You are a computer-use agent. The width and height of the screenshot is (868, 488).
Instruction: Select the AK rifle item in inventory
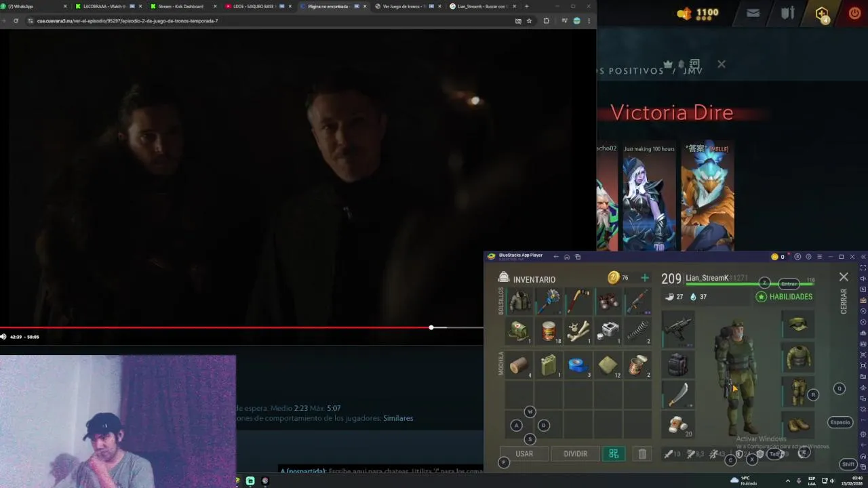(x=637, y=301)
